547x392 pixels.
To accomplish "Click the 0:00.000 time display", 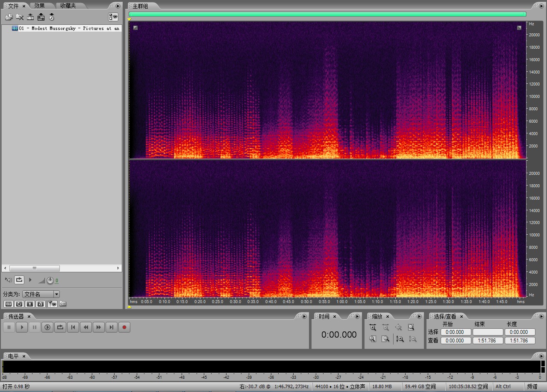I will [x=339, y=335].
